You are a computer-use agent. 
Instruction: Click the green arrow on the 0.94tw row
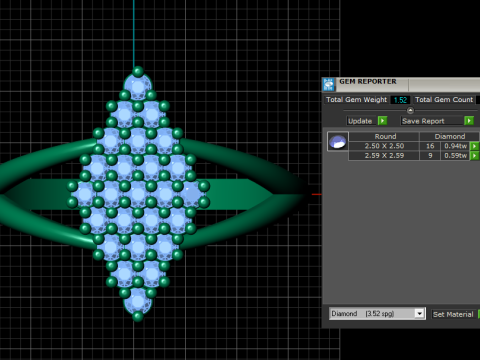point(474,146)
